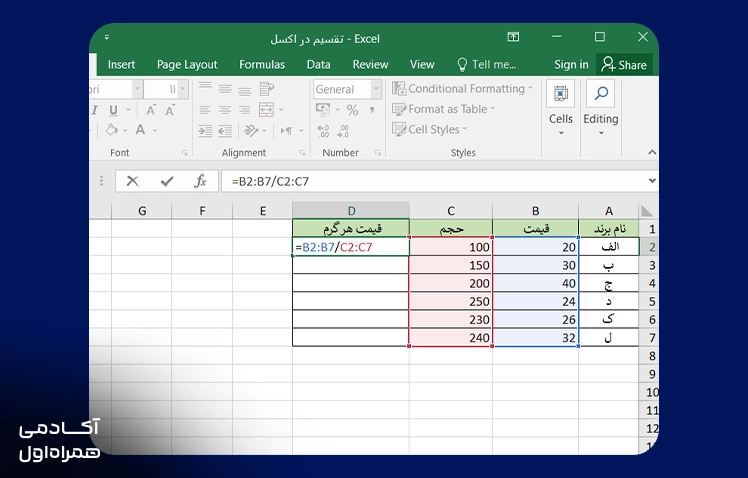Click Increase Decimal icon
748x478 pixels.
[x=323, y=131]
